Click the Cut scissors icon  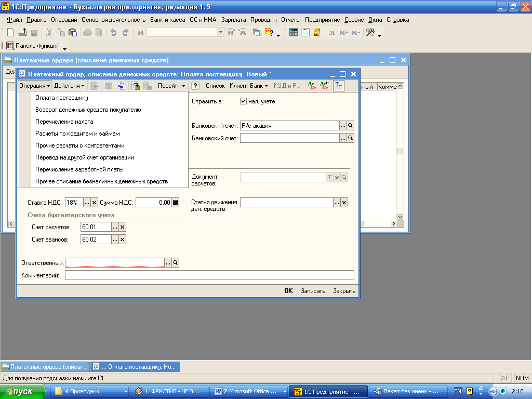click(49, 33)
